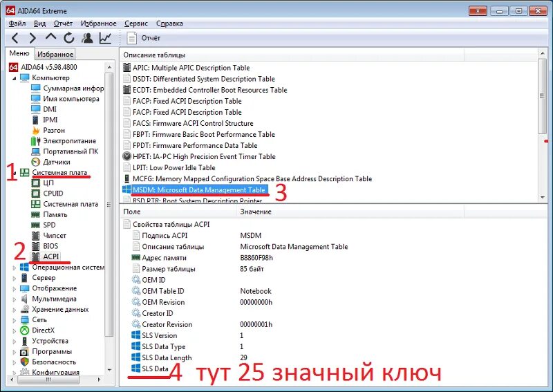Open the Справка menu
Screen dimensions: 553x392
169,24
